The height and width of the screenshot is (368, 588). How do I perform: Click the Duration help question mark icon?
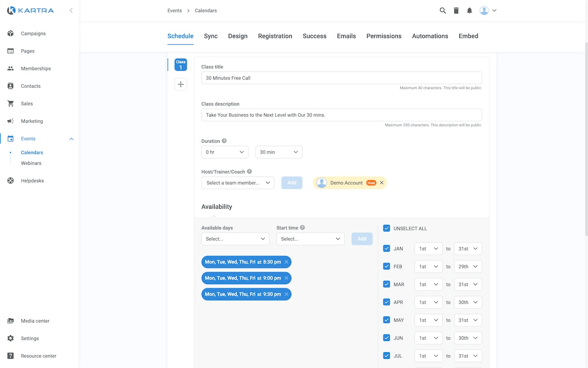click(224, 141)
